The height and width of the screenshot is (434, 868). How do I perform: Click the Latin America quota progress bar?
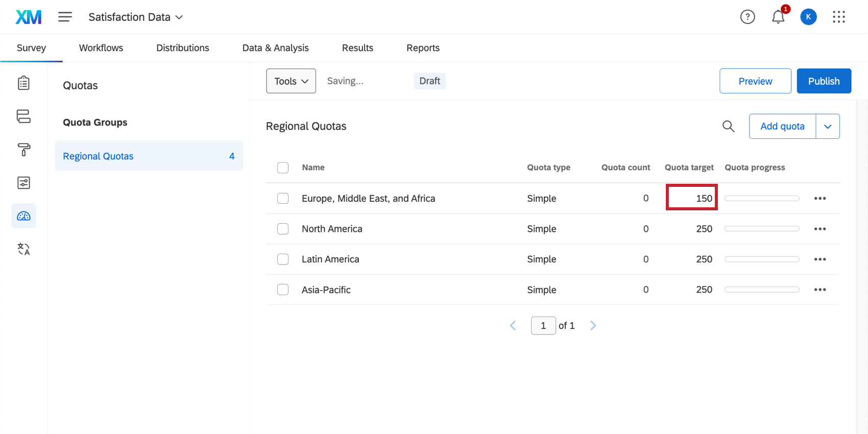[762, 259]
